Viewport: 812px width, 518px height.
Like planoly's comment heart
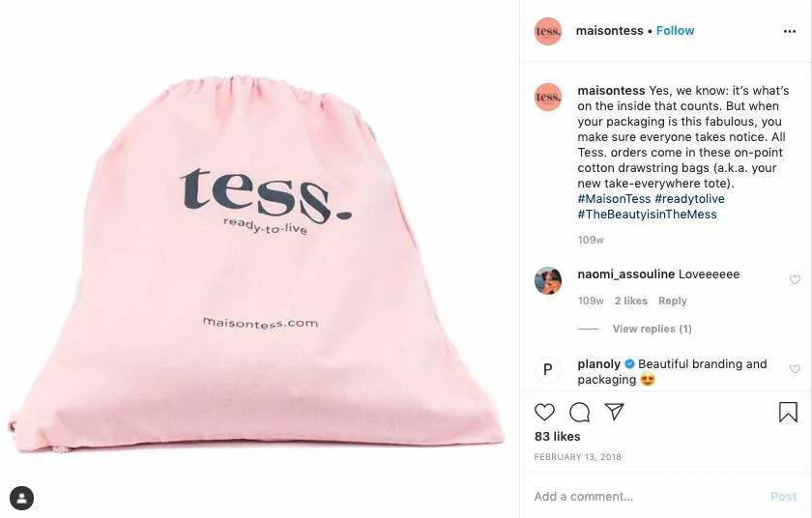(795, 369)
